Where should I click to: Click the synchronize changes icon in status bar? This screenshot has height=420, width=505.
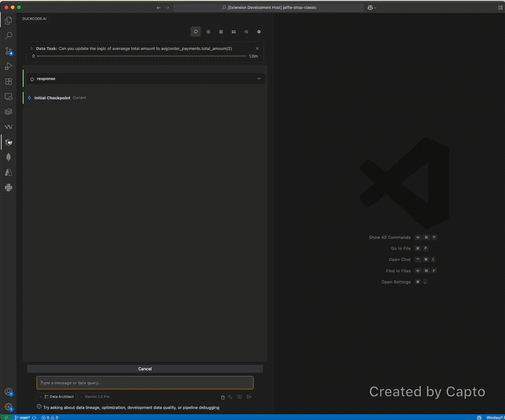coord(34,417)
